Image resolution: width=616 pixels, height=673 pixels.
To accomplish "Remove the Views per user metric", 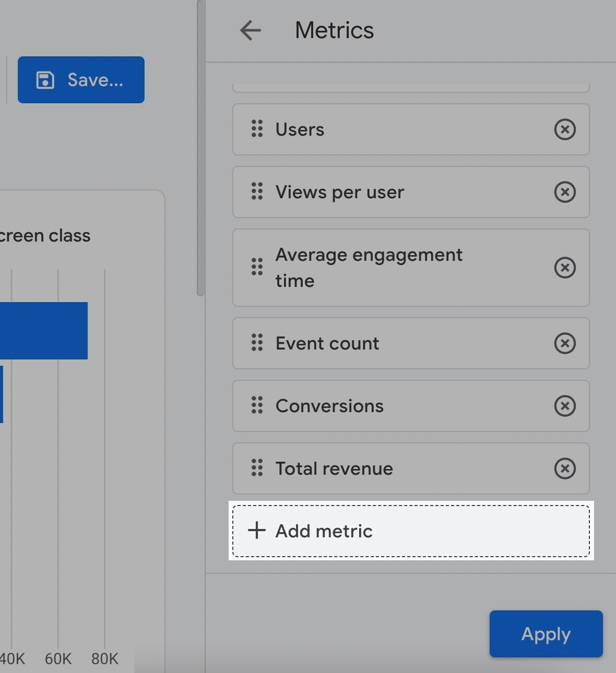I will [565, 192].
